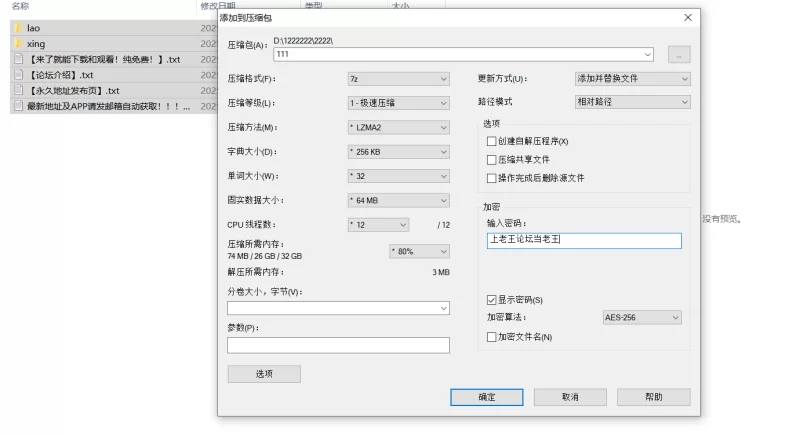Select the lao folder name
Image resolution: width=800 pixels, height=435 pixels.
34,28
